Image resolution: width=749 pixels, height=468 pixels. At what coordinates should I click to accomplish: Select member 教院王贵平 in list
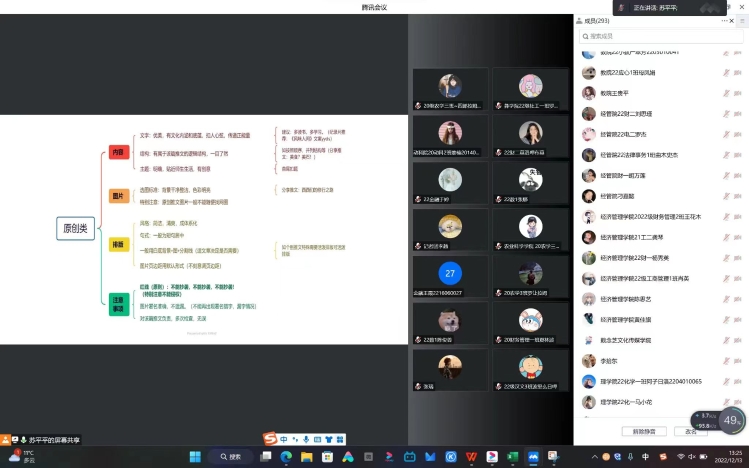(661, 93)
